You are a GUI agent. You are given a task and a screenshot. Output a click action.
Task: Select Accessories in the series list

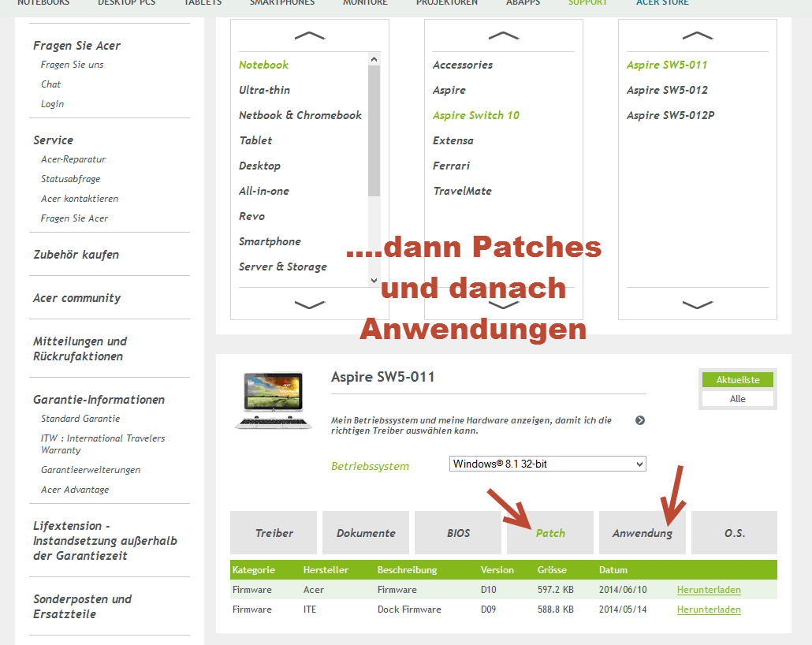coord(463,65)
